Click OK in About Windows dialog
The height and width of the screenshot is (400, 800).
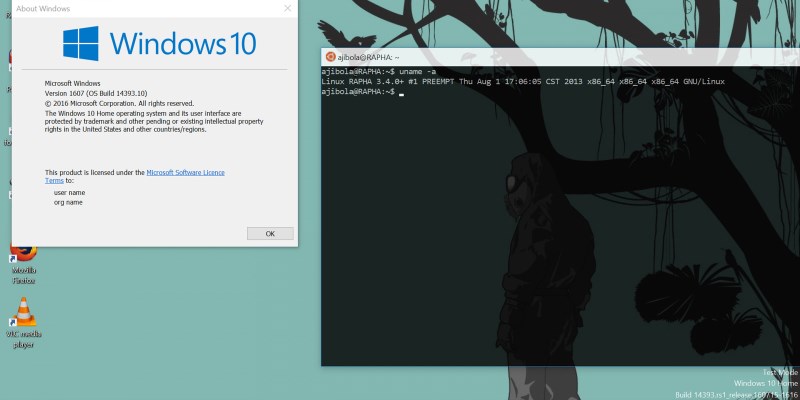pos(270,234)
